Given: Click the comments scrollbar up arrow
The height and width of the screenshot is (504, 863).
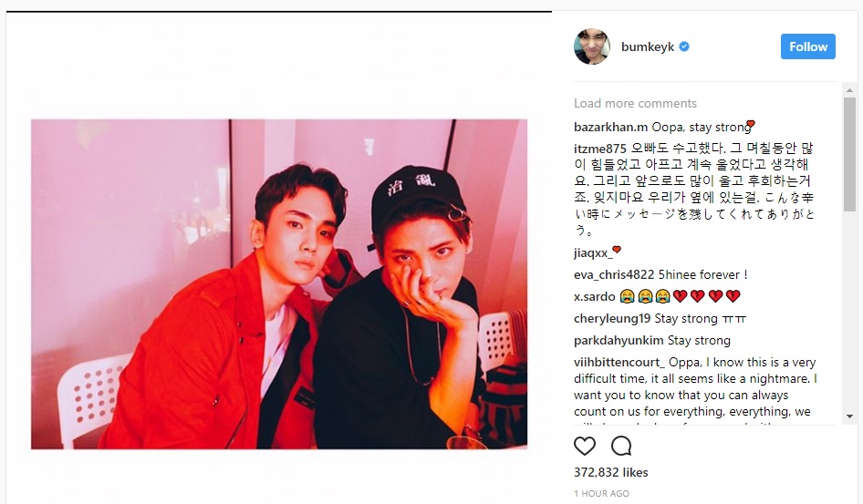Looking at the screenshot, I should [850, 89].
